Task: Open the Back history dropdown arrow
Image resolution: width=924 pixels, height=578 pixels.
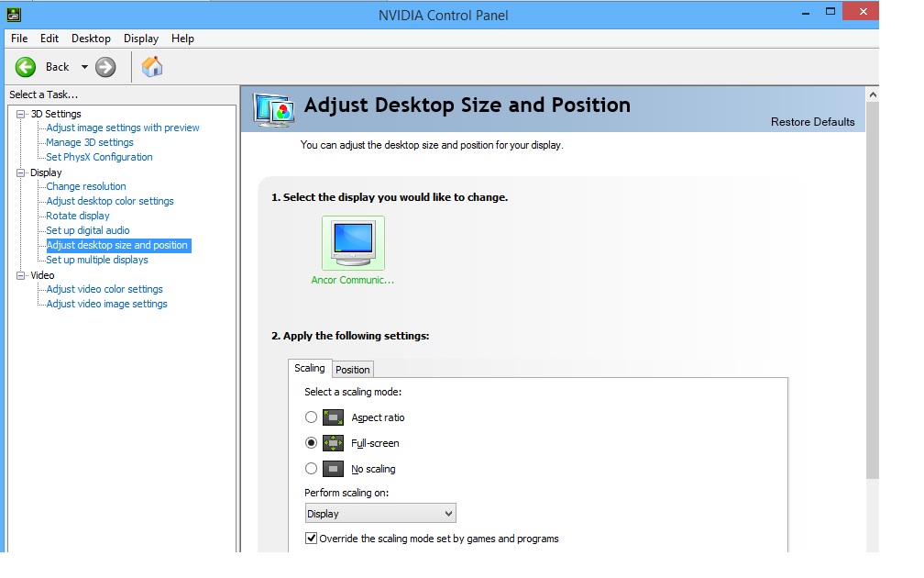Action: pyautogui.click(x=84, y=67)
